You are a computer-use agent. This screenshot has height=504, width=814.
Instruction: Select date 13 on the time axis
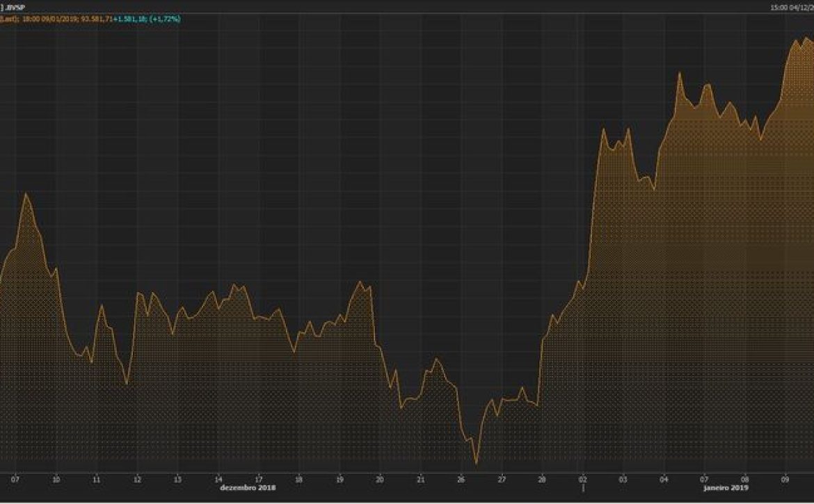(x=177, y=479)
